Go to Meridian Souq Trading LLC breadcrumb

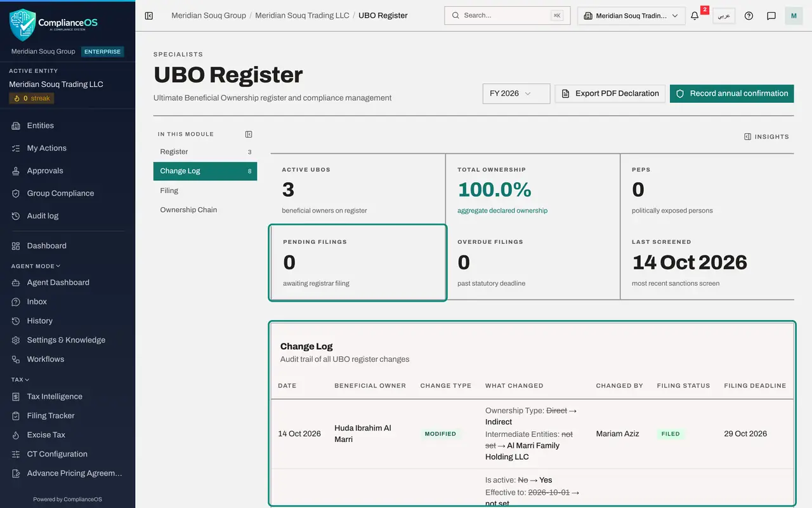(x=302, y=15)
